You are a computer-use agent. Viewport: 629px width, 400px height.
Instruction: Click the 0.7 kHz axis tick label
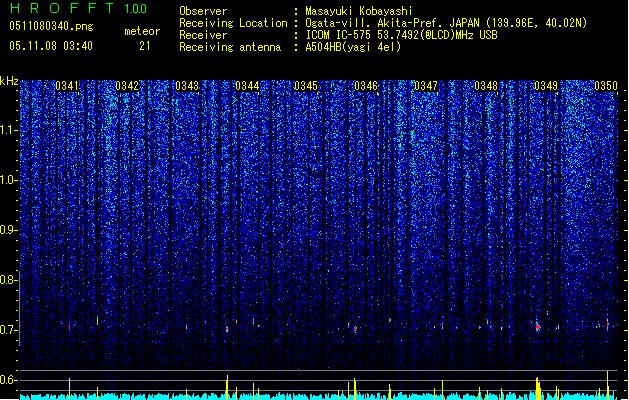tap(8, 330)
